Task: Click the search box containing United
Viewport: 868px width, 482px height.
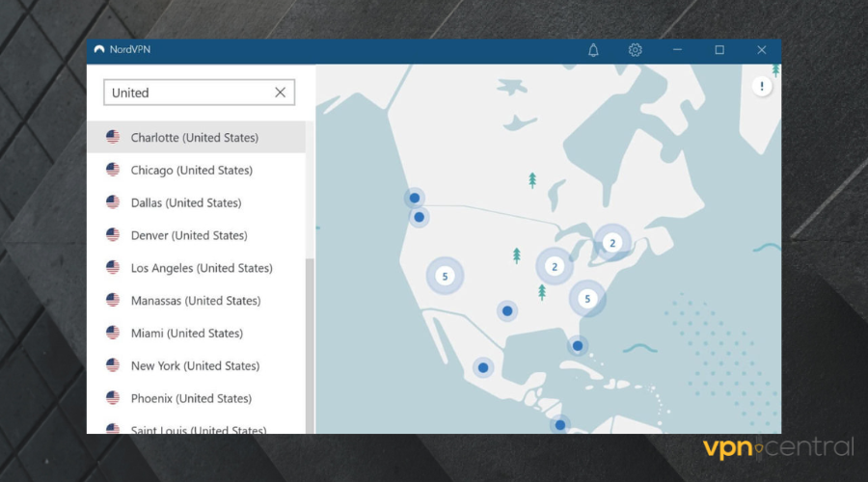Action: pos(188,93)
